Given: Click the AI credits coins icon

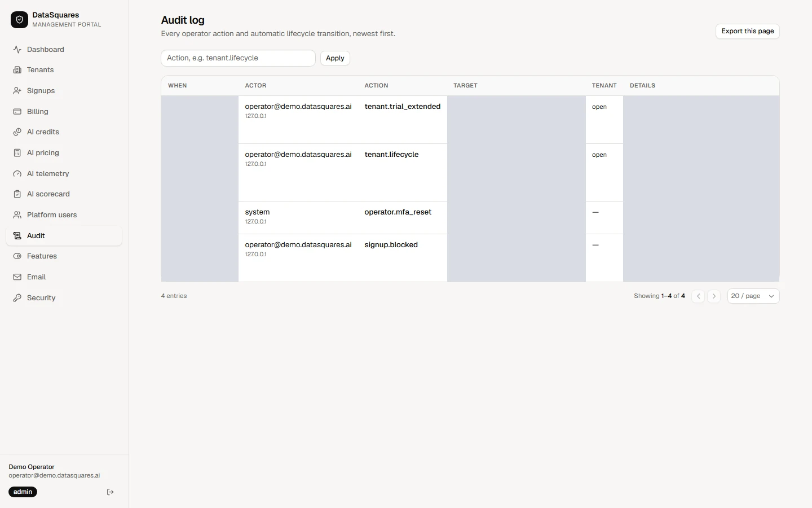Looking at the screenshot, I should click(17, 132).
